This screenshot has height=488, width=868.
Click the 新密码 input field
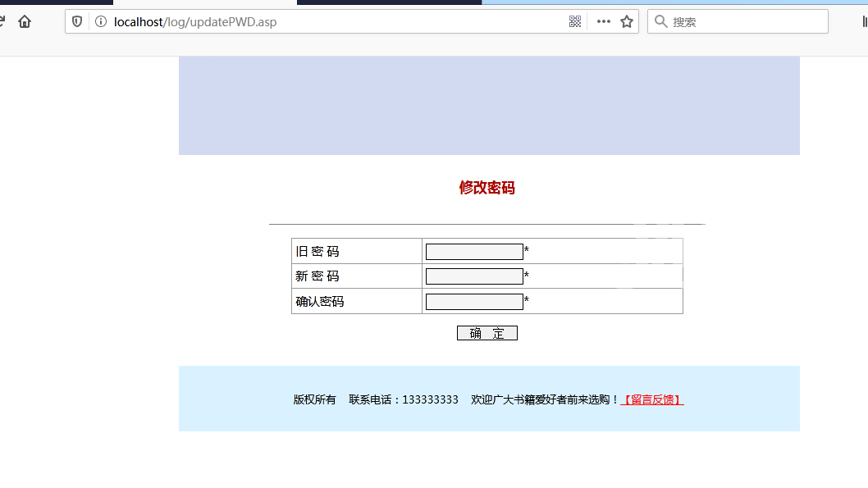point(474,276)
